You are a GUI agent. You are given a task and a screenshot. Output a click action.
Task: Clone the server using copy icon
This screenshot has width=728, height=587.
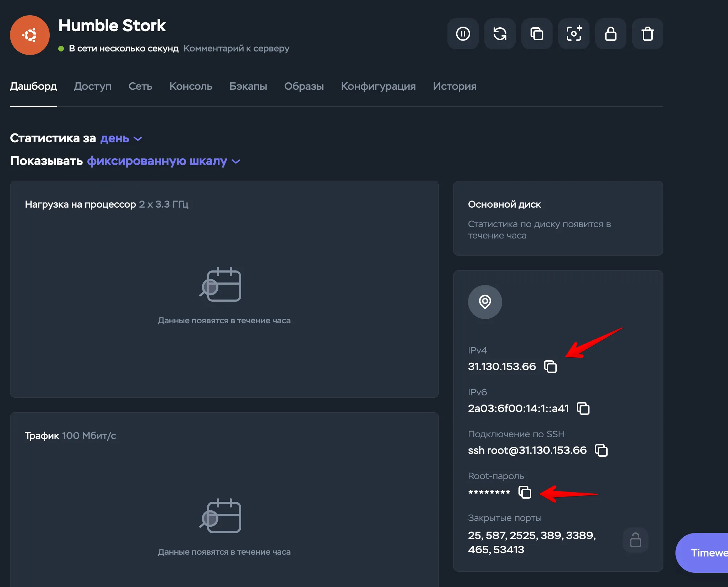[x=537, y=34]
